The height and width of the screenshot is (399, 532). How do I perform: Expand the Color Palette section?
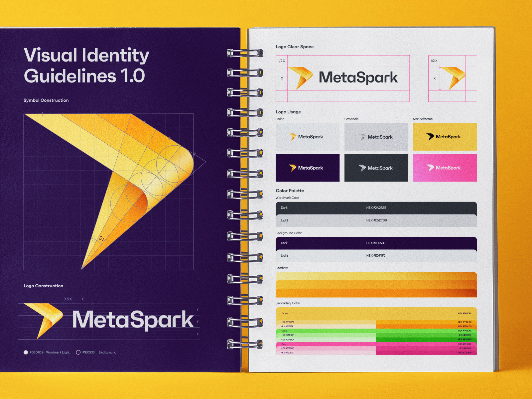pyautogui.click(x=290, y=191)
